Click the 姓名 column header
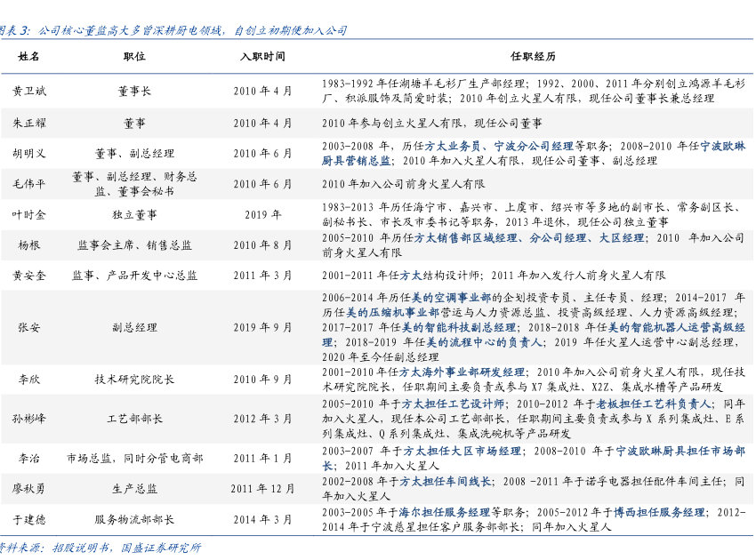756x560 pixels. coord(28,56)
